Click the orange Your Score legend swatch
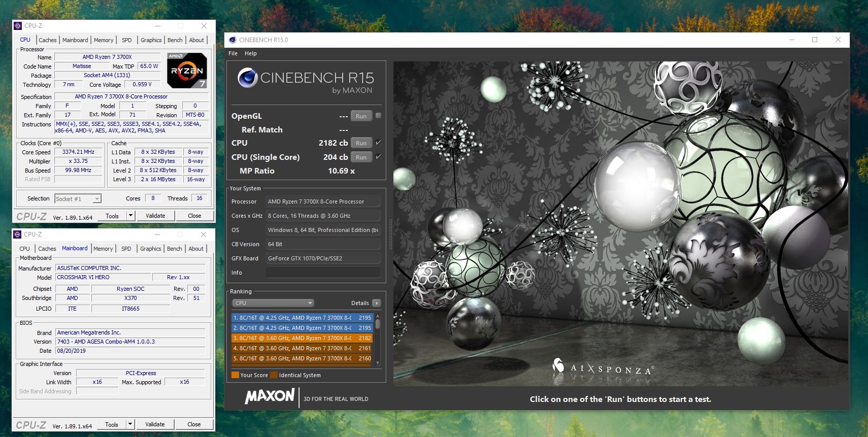This screenshot has height=437, width=868. pos(235,375)
